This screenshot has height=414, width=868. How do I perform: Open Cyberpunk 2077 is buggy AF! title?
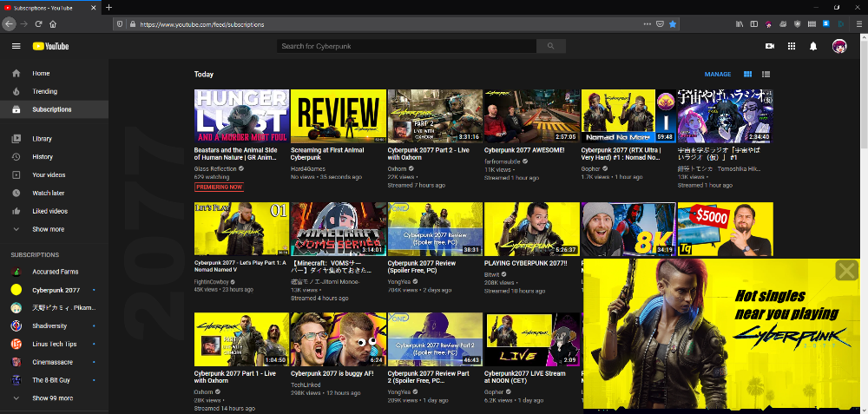332,373
